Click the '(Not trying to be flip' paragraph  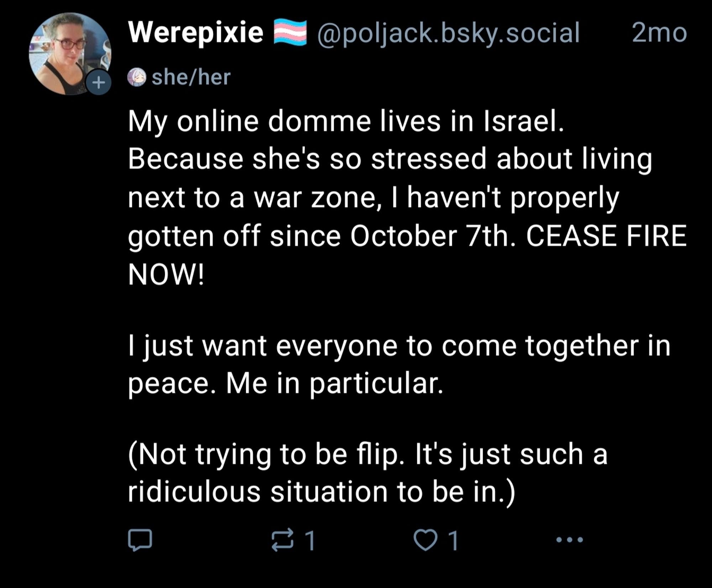[367, 473]
